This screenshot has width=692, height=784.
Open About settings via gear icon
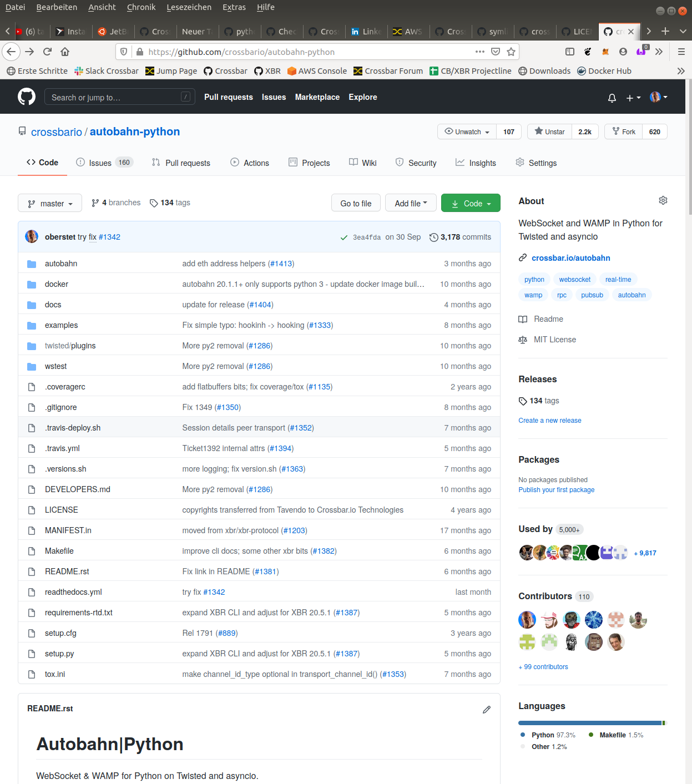(x=663, y=200)
